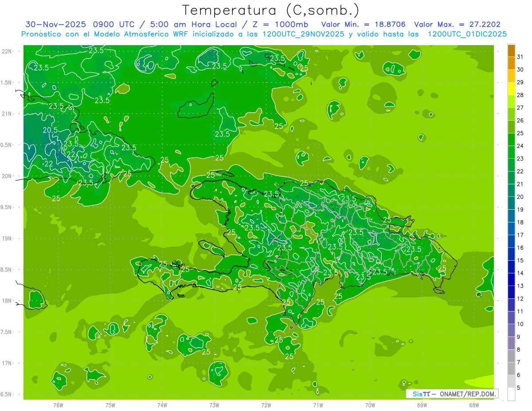Image resolution: width=532 pixels, height=411 pixels.
Task: Click the "Valor Min. = 18.8706" text
Action: click(363, 24)
